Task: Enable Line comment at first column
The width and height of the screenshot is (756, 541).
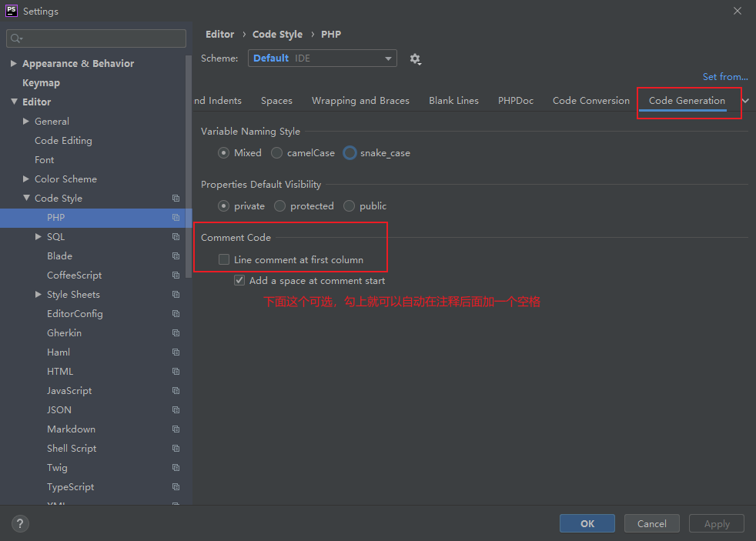Action: pos(224,260)
